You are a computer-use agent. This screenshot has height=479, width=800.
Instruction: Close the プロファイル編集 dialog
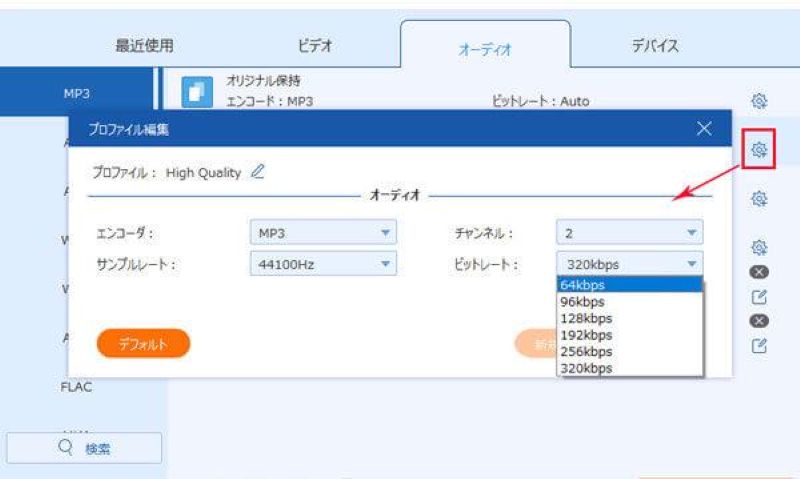[704, 128]
